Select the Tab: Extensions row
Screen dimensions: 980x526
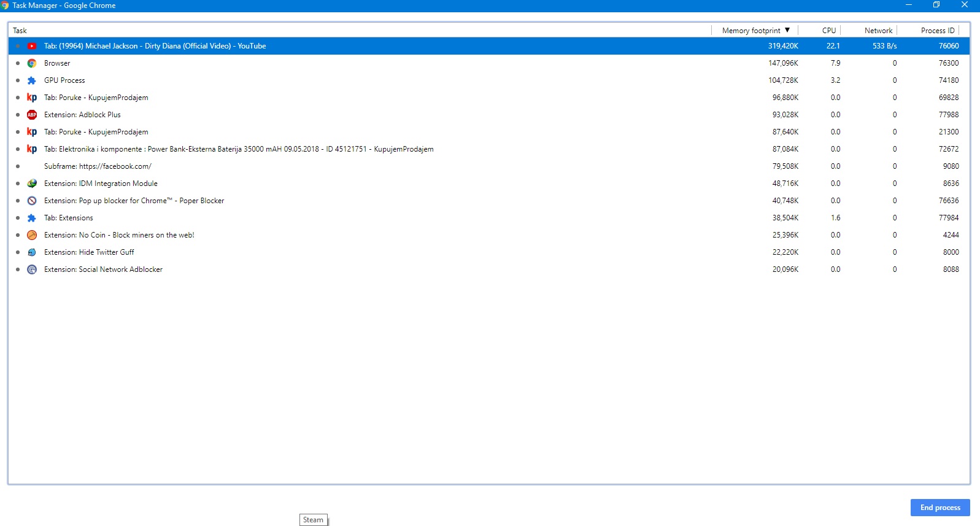[x=489, y=218]
